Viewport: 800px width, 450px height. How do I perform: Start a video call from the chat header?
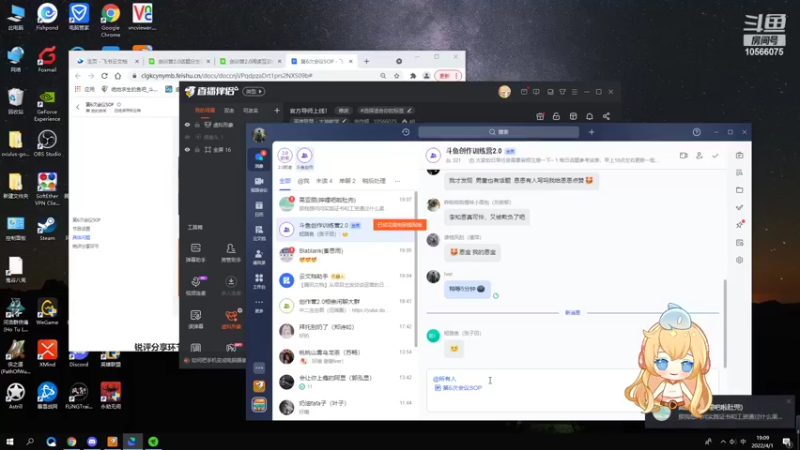pyautogui.click(x=684, y=155)
